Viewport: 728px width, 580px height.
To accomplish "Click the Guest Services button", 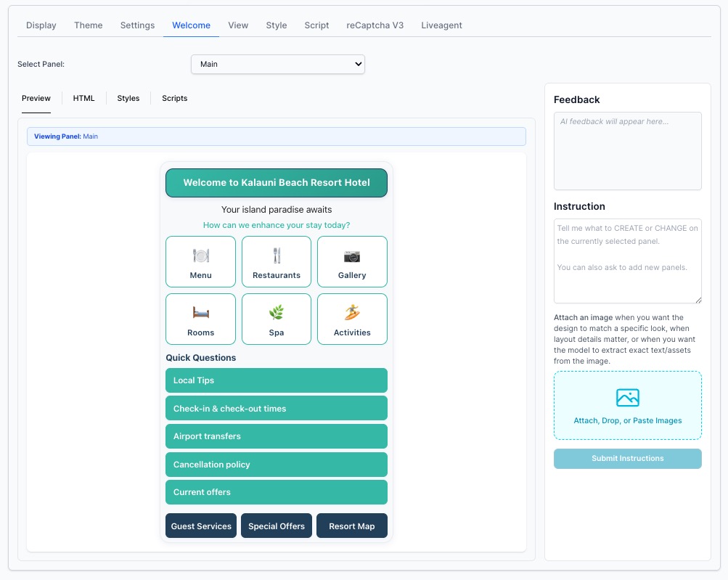I will (200, 526).
